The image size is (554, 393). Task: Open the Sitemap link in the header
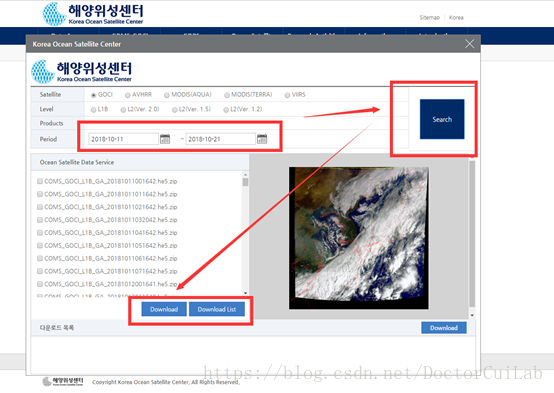(430, 17)
